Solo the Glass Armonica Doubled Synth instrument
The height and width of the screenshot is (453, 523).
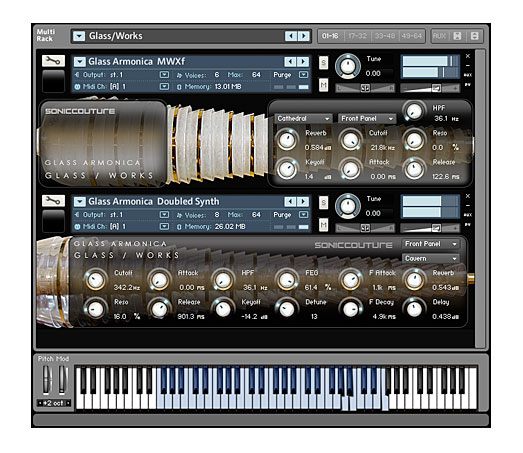tap(323, 202)
